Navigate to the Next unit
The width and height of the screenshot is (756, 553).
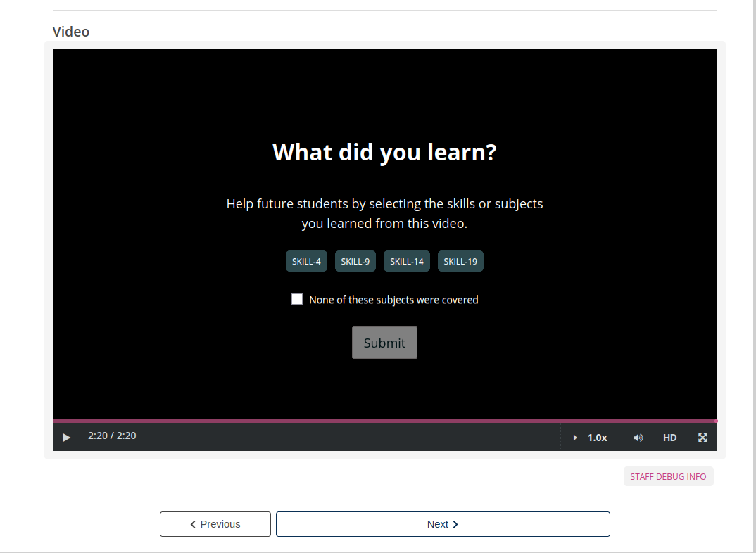pyautogui.click(x=442, y=523)
